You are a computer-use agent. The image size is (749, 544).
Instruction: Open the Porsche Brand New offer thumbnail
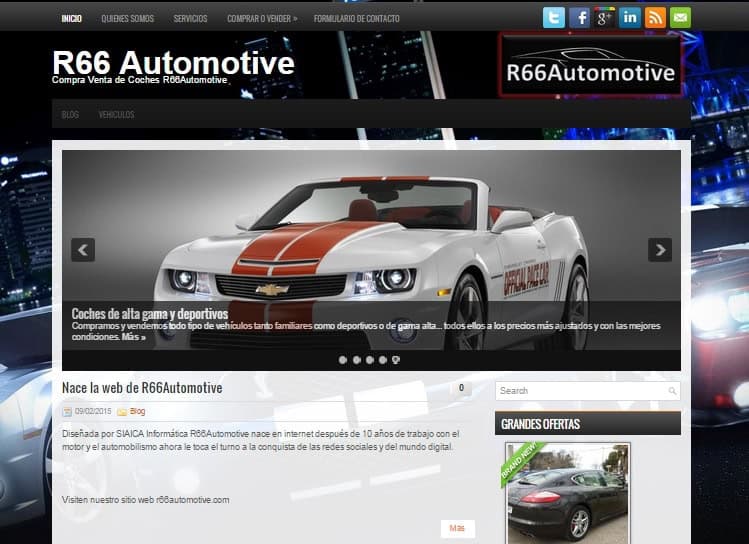click(567, 493)
